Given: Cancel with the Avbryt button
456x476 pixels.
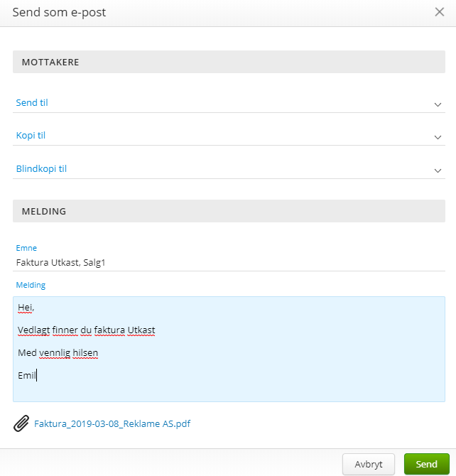Looking at the screenshot, I should pos(369,464).
